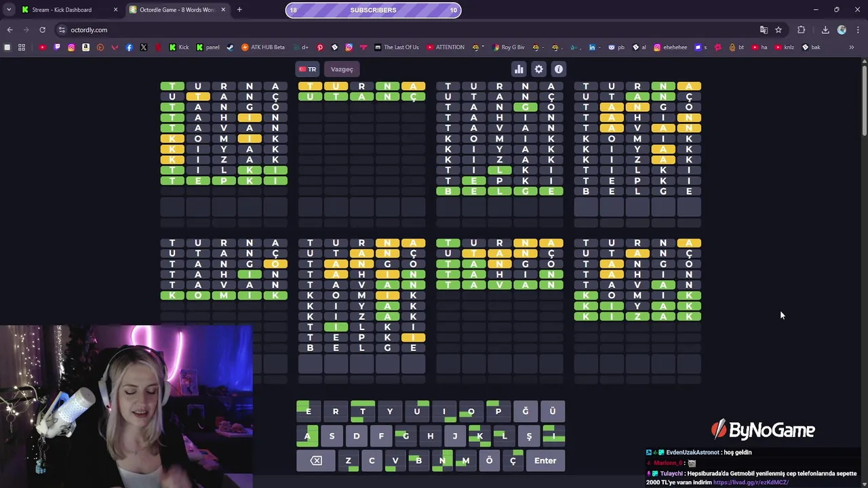Image resolution: width=868 pixels, height=488 pixels.
Task: Open the game settings gear icon
Action: 538,69
